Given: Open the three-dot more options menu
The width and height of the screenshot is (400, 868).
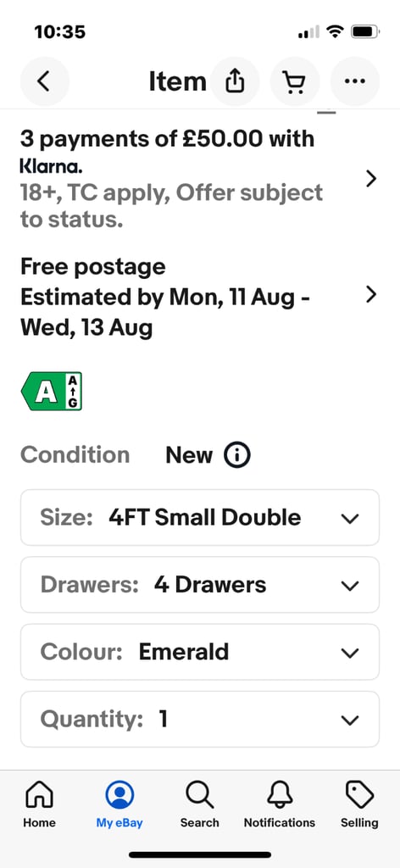Looking at the screenshot, I should coord(354,81).
